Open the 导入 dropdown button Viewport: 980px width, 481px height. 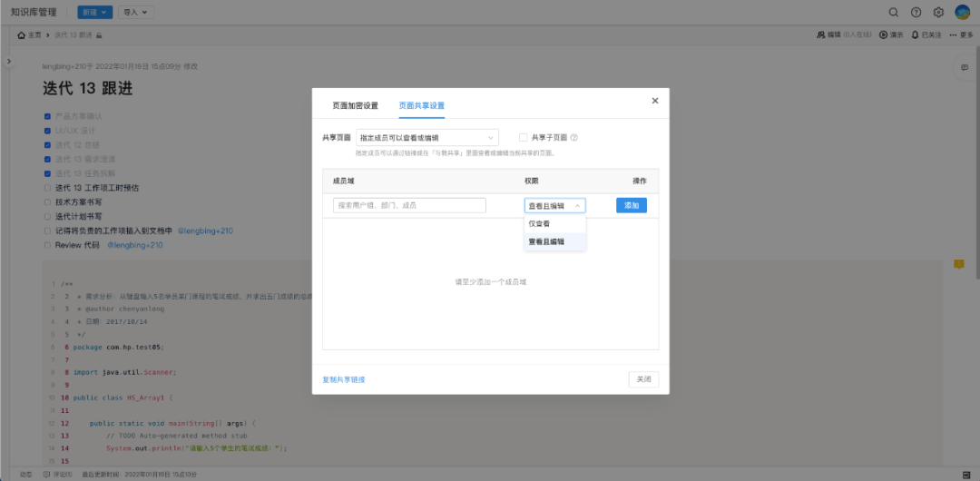pos(135,12)
